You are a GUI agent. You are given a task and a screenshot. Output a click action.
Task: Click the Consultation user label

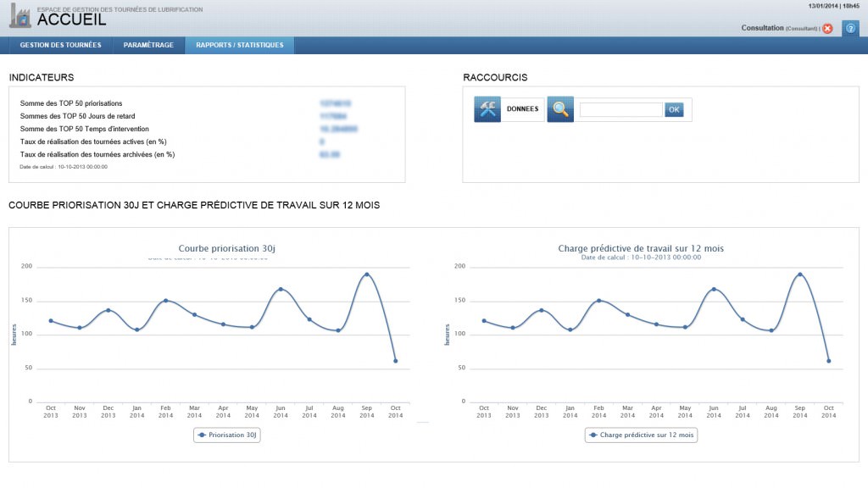point(762,28)
